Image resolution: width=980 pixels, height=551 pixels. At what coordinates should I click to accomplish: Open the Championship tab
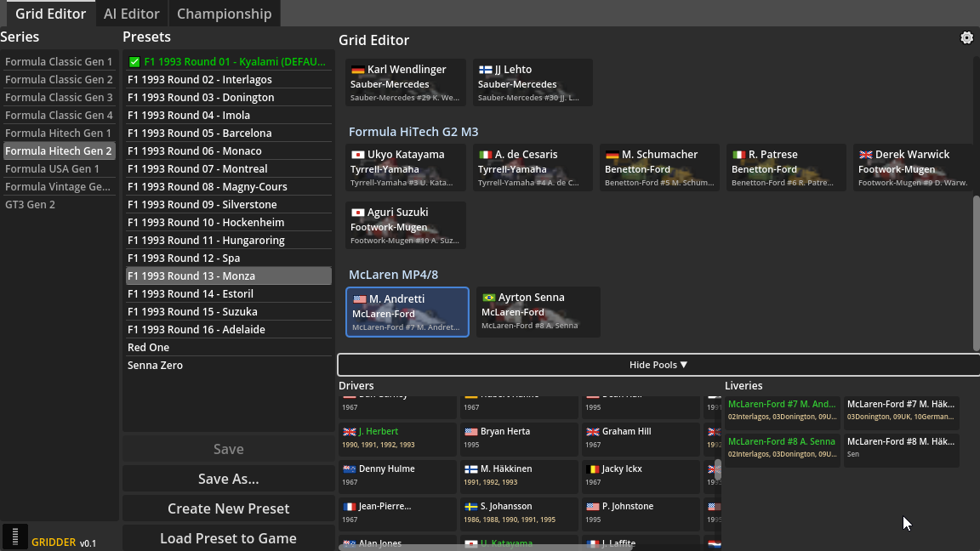click(x=225, y=13)
